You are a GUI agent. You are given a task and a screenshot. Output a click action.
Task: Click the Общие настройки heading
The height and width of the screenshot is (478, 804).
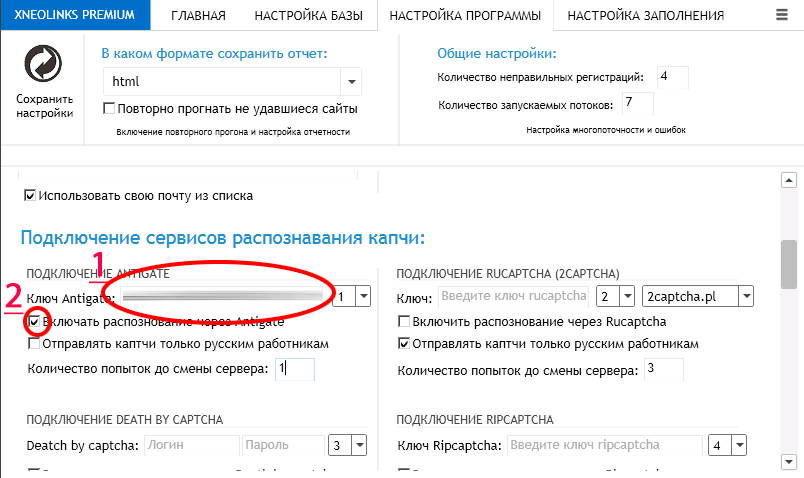[496, 53]
